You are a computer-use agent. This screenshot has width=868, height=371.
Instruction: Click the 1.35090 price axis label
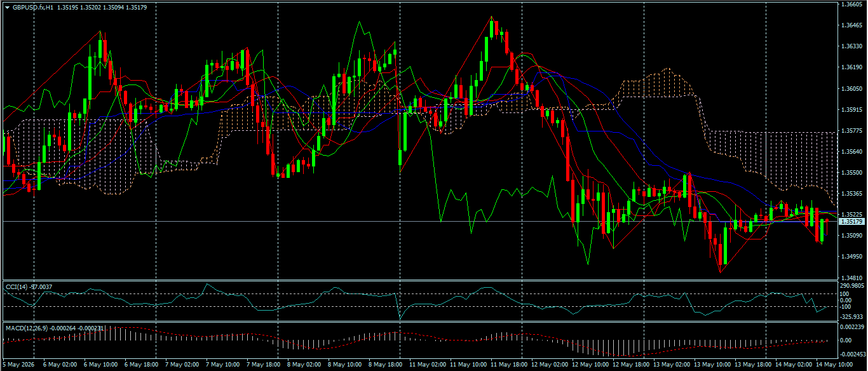[851, 235]
